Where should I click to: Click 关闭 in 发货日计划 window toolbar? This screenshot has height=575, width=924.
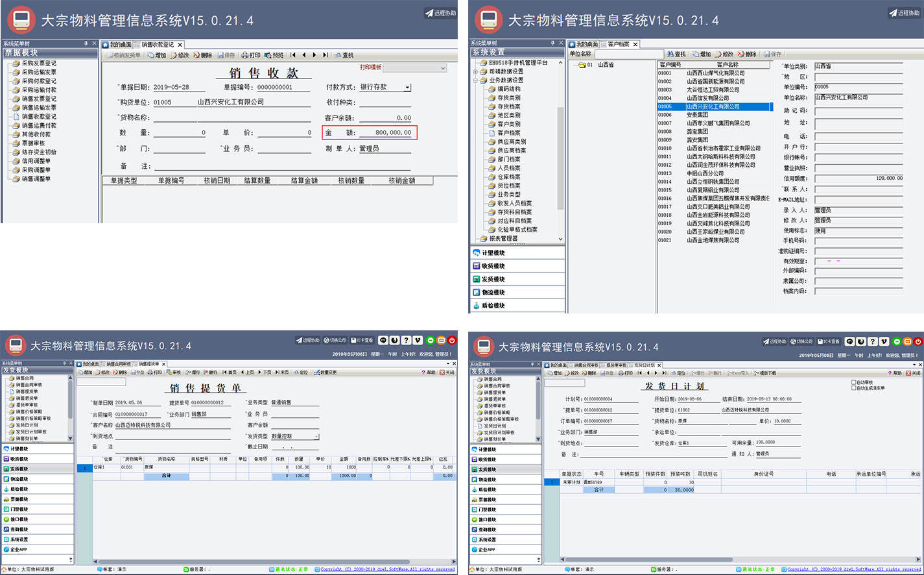[x=913, y=373]
